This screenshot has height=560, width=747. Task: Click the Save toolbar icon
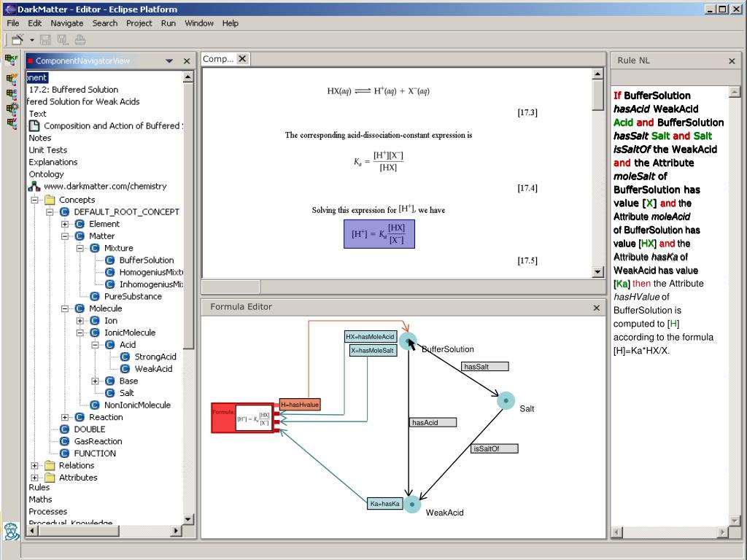[45, 40]
